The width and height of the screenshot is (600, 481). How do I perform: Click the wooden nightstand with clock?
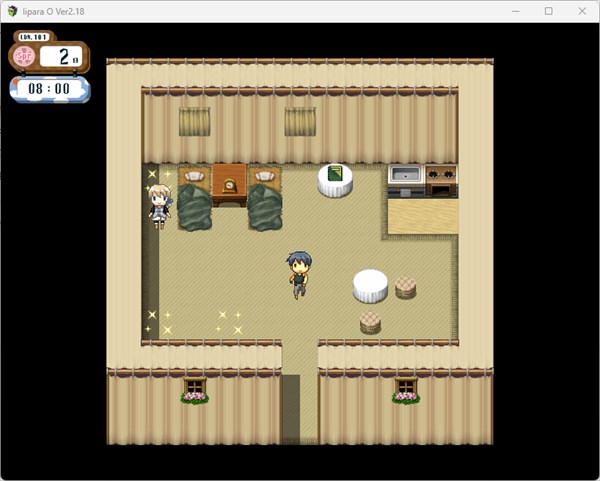pyautogui.click(x=229, y=183)
